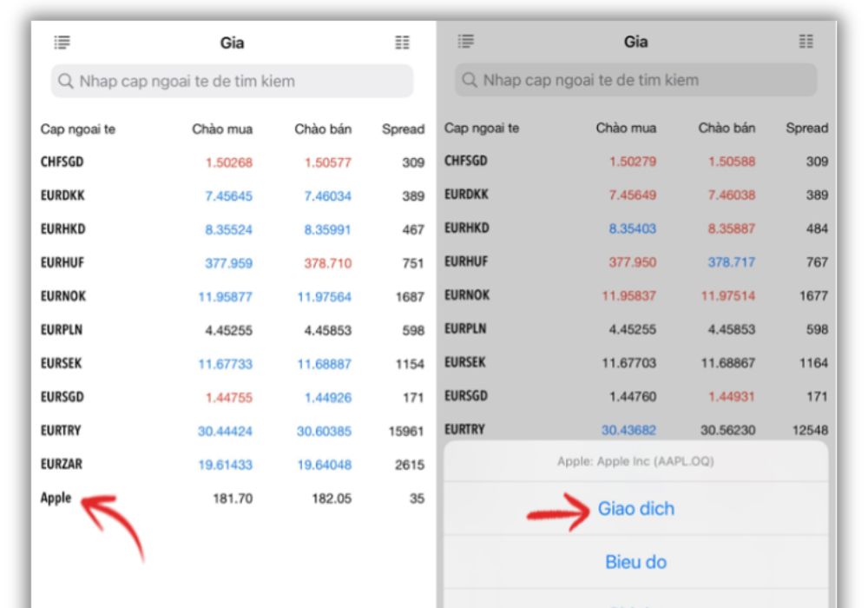The width and height of the screenshot is (868, 608).
Task: Click the Spread header in left panel
Action: 403,129
